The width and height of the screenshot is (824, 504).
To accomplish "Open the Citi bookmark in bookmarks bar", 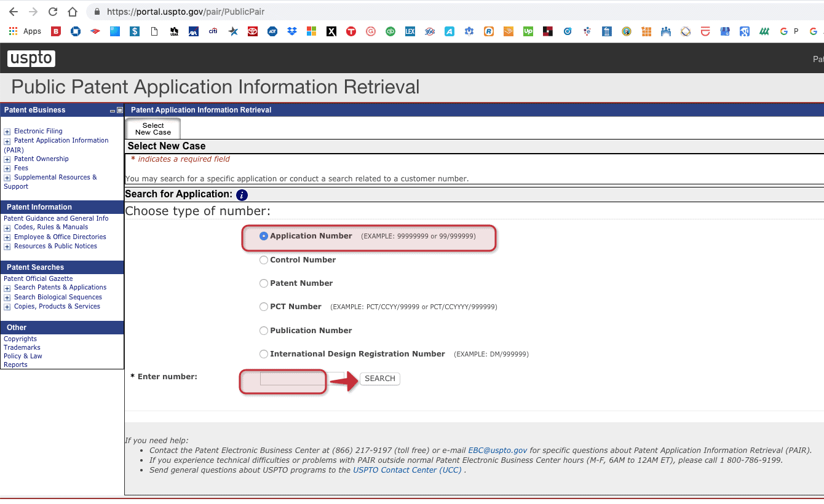I will pos(213,31).
